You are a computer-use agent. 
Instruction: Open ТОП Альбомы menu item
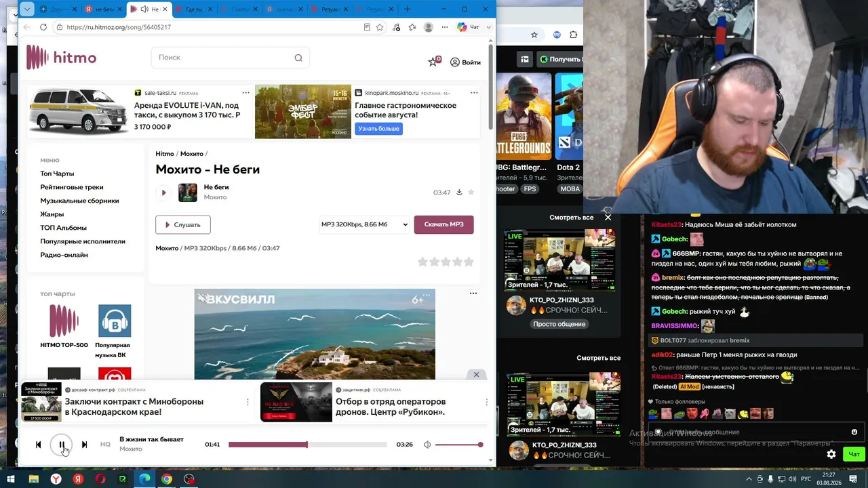coord(63,228)
